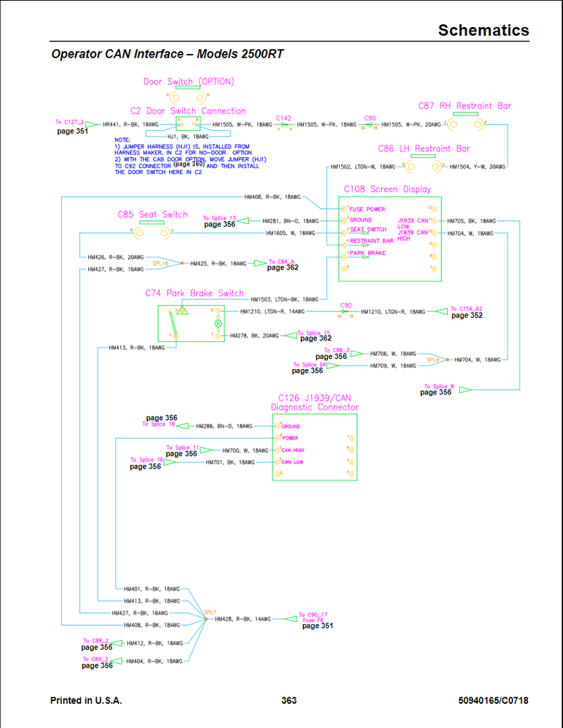Click the warning triangle in Park Brake Switch

(182, 311)
